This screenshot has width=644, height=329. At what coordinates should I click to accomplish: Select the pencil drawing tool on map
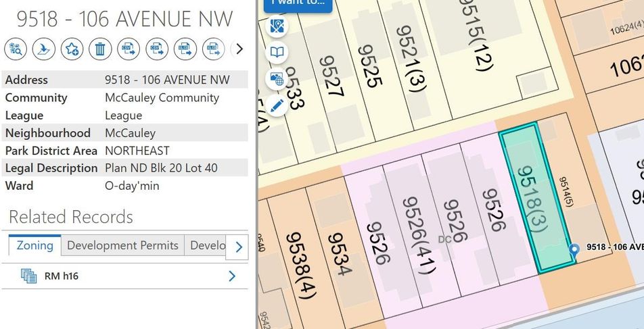pos(277,105)
